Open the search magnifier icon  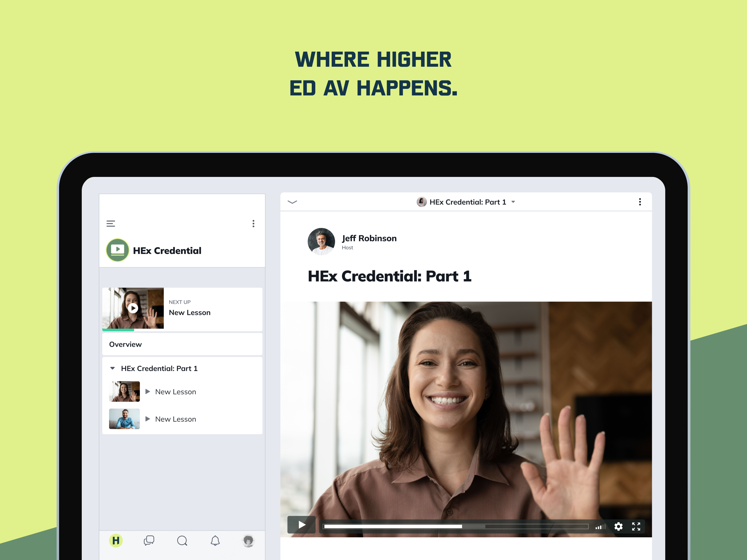point(182,541)
